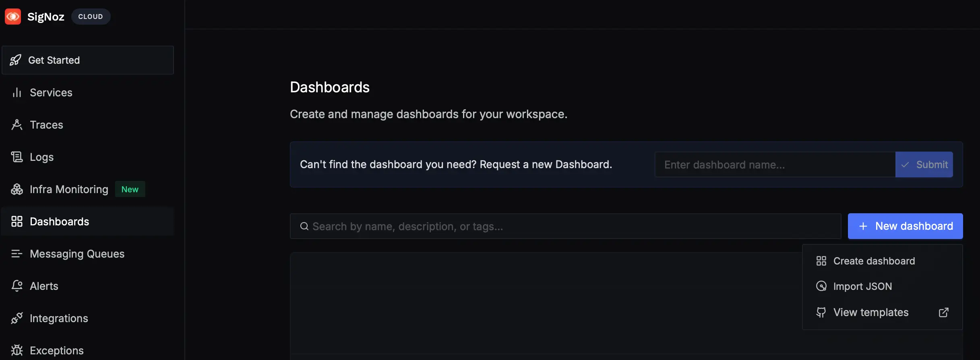
Task: Click the external link icon for templates
Action: point(944,312)
